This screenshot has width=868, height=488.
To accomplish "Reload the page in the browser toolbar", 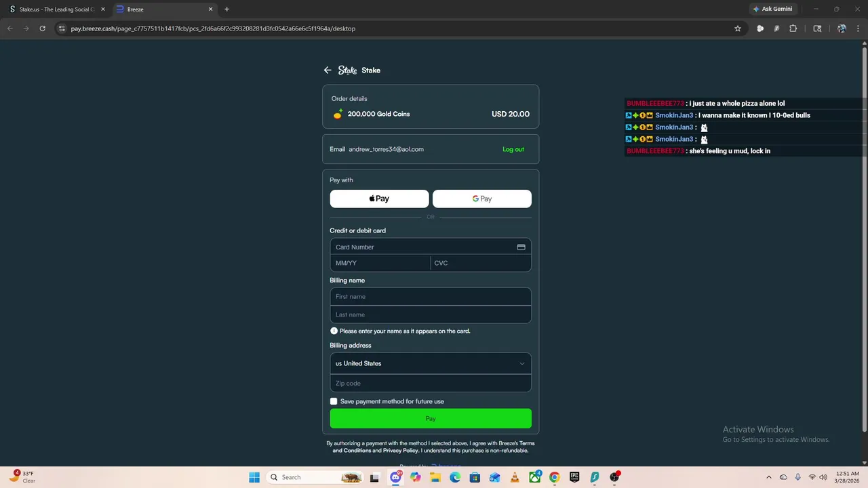I will coord(42,28).
